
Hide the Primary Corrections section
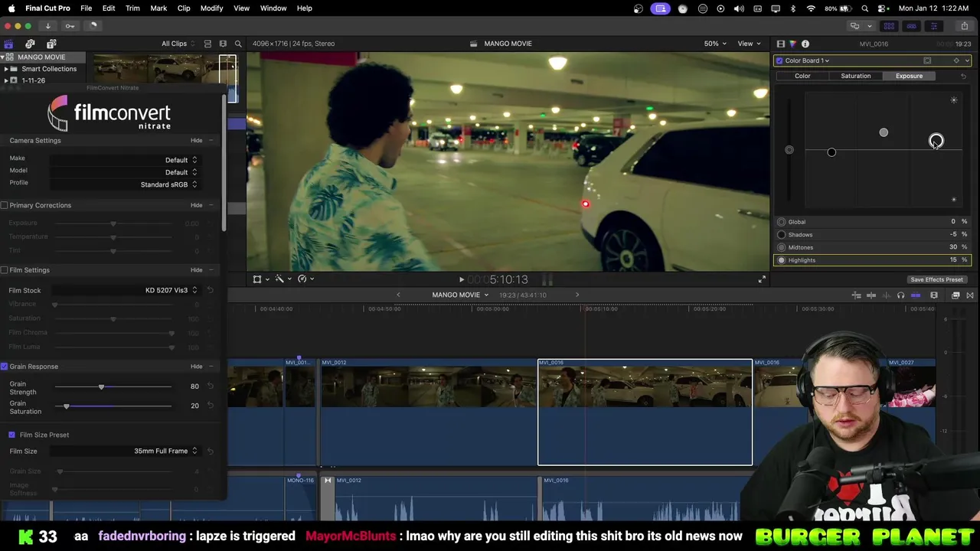(197, 205)
